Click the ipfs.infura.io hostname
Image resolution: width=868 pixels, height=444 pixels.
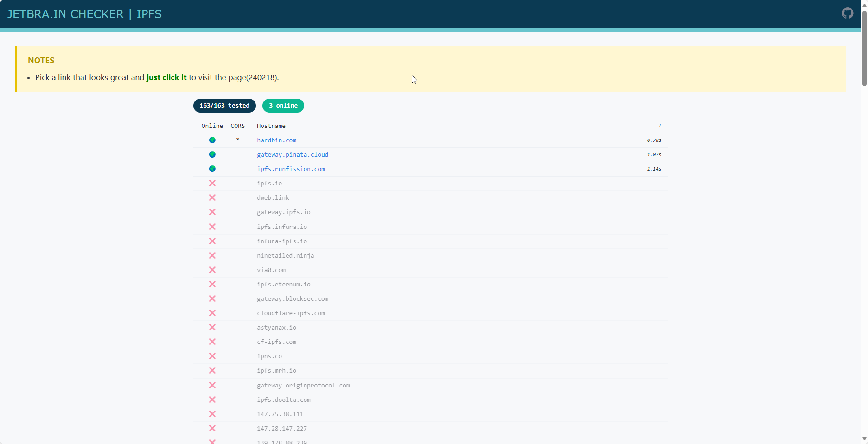pos(282,227)
